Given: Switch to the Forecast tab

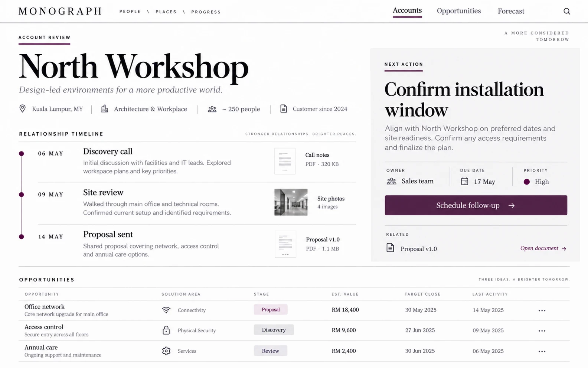Looking at the screenshot, I should coord(511,12).
